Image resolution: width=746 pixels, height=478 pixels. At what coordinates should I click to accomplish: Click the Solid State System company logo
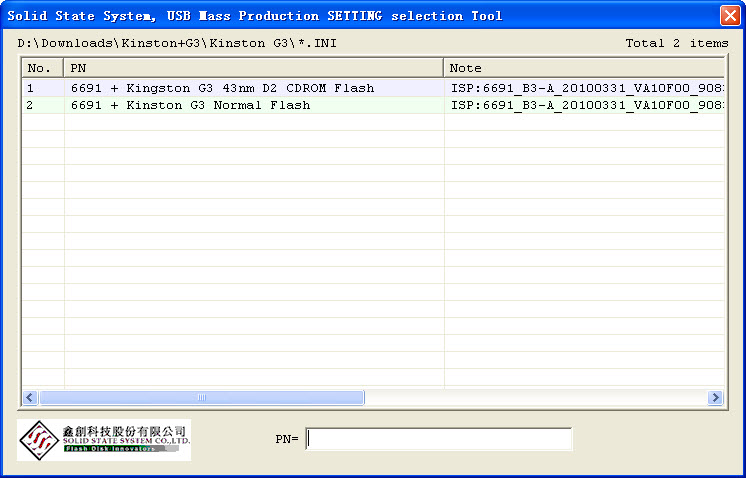coord(104,440)
